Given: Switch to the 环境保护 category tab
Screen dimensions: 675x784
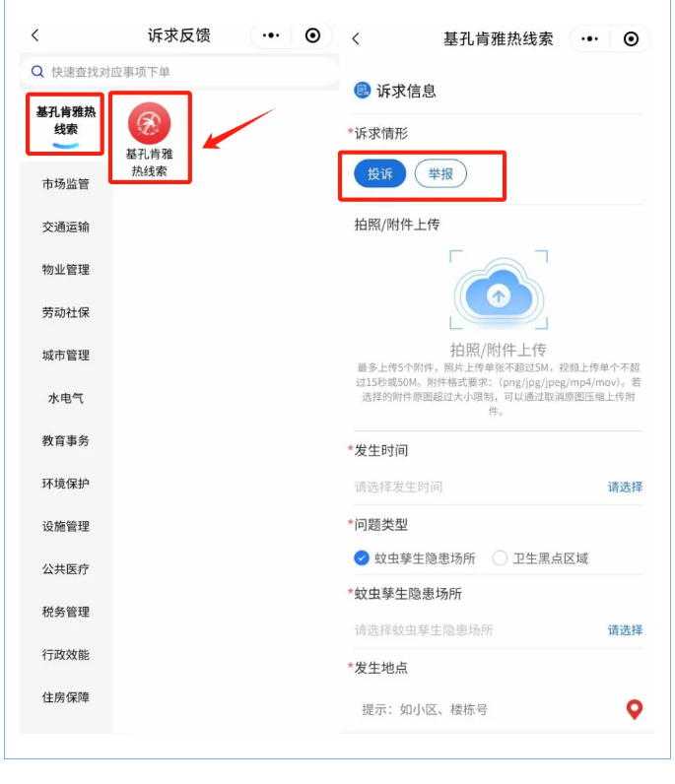Looking at the screenshot, I should coord(66,484).
